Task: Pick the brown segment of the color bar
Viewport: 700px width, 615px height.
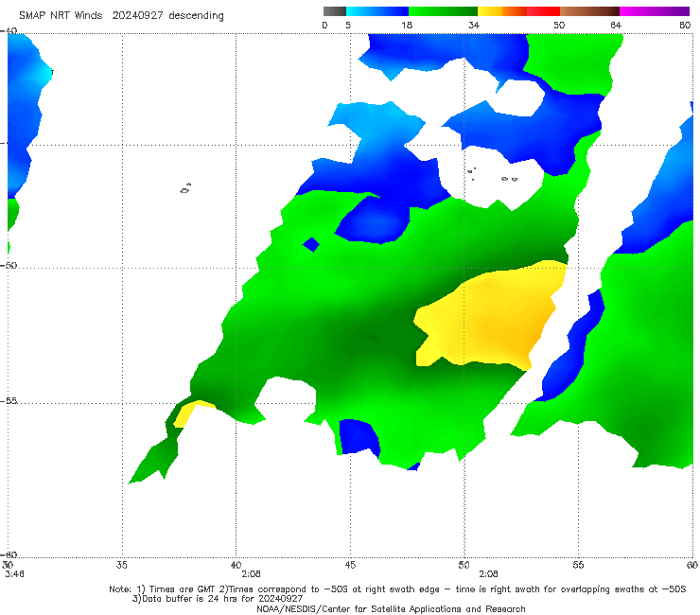Action: coord(589,11)
